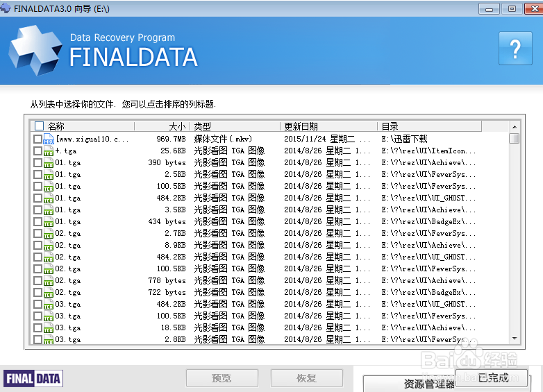
Task: Sort by 大小 column header
Action: coord(162,126)
